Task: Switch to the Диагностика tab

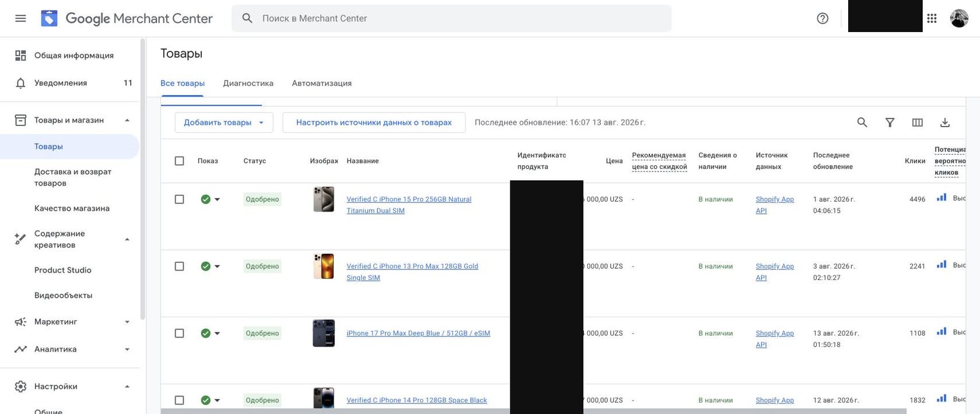Action: 248,83
